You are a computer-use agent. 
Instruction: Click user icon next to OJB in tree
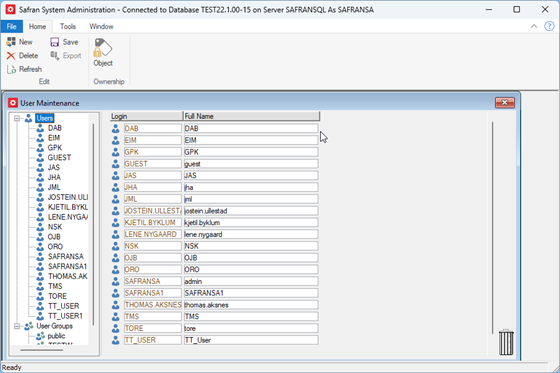pos(40,237)
